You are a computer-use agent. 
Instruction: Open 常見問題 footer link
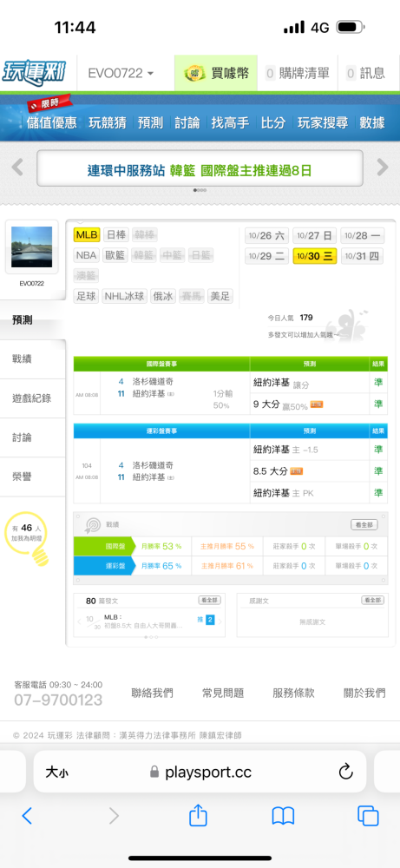(x=223, y=693)
